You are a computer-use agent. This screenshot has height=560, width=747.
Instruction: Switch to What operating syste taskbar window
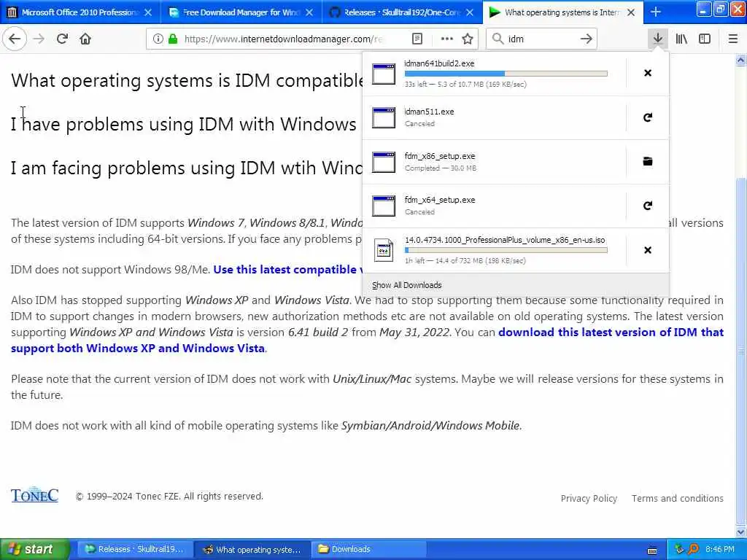pyautogui.click(x=252, y=550)
